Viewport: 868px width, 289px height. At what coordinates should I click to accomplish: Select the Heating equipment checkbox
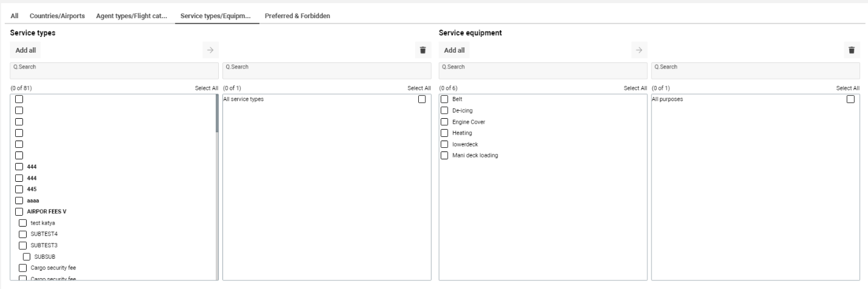(x=444, y=133)
